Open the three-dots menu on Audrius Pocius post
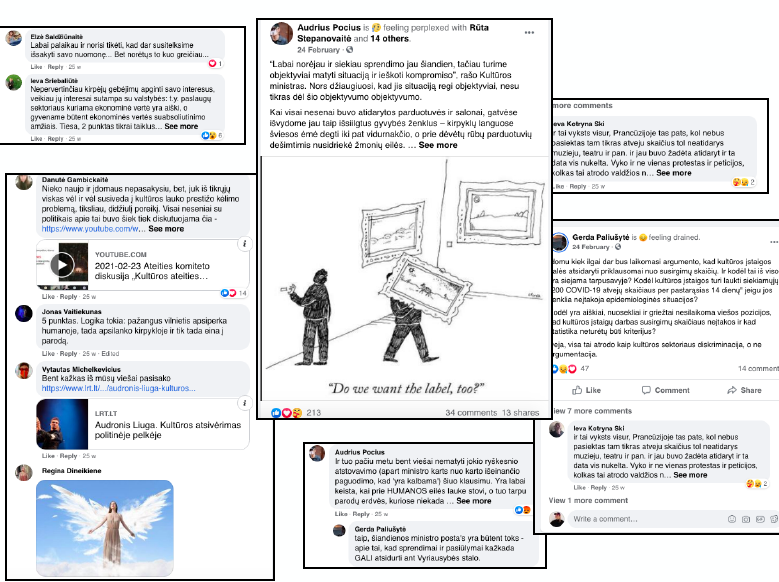This screenshot has width=779, height=582. tap(529, 33)
